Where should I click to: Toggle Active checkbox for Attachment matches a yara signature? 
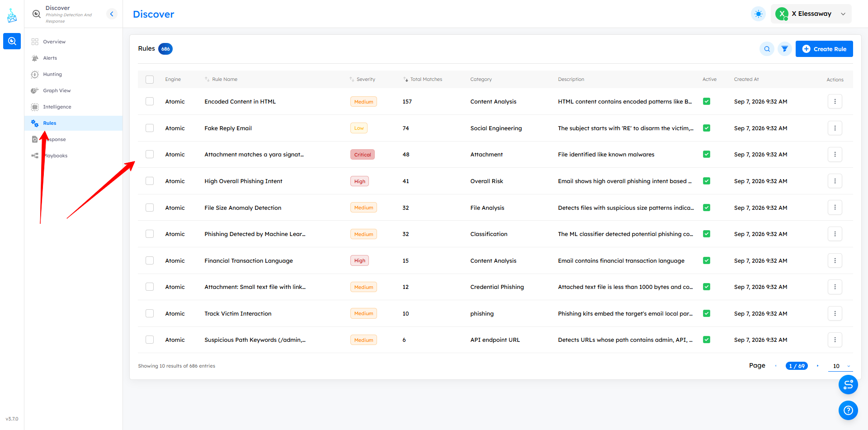click(707, 154)
